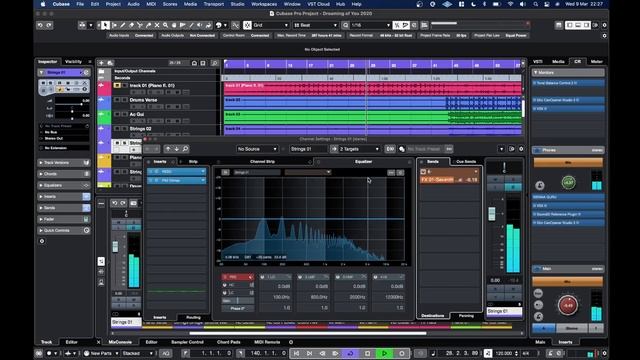Switch to the Routing tab
Screen dimensions: 640x360
(193, 317)
